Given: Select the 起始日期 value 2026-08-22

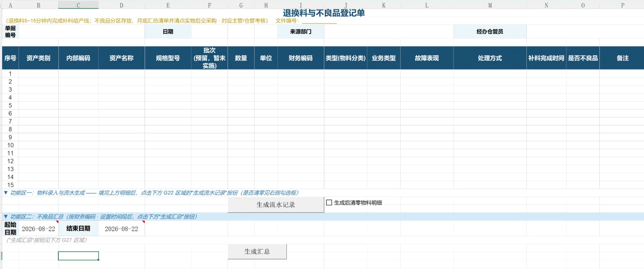Looking at the screenshot, I should tap(38, 229).
